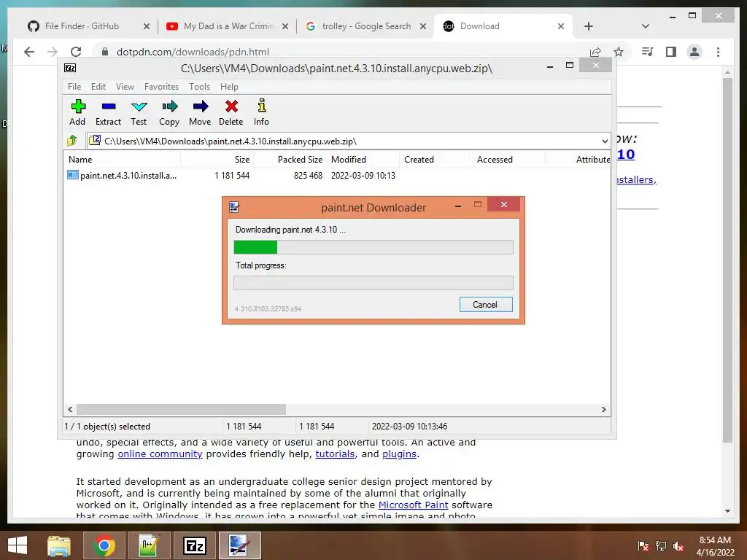Viewport: 747px width, 560px height.
Task: Click the network tray icon
Action: pos(661,545)
